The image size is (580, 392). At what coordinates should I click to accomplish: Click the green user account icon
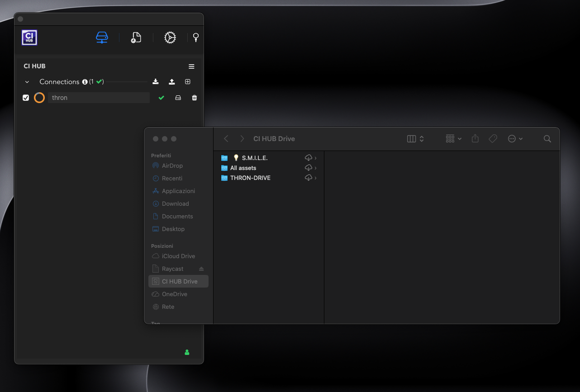pos(187,352)
